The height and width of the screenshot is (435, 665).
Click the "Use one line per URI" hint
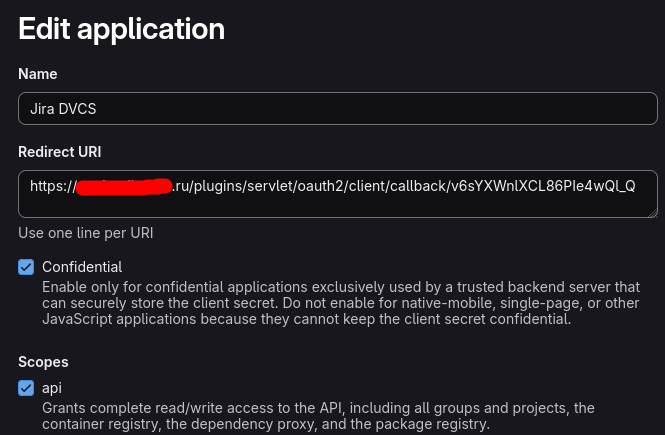click(x=85, y=233)
